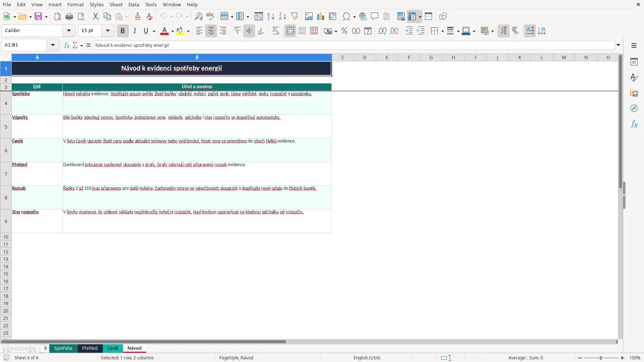
Task: Click the Print icon
Action: pos(69,17)
